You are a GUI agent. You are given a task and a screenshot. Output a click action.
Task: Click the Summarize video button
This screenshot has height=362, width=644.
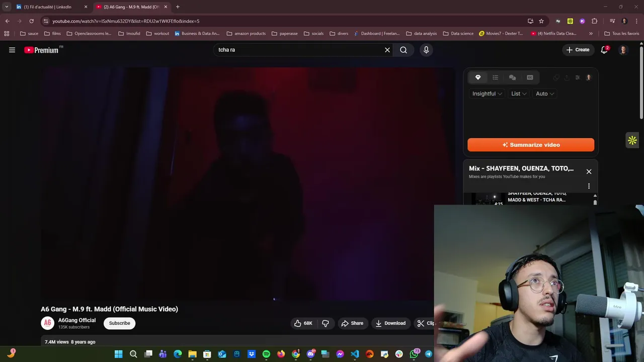[531, 145]
